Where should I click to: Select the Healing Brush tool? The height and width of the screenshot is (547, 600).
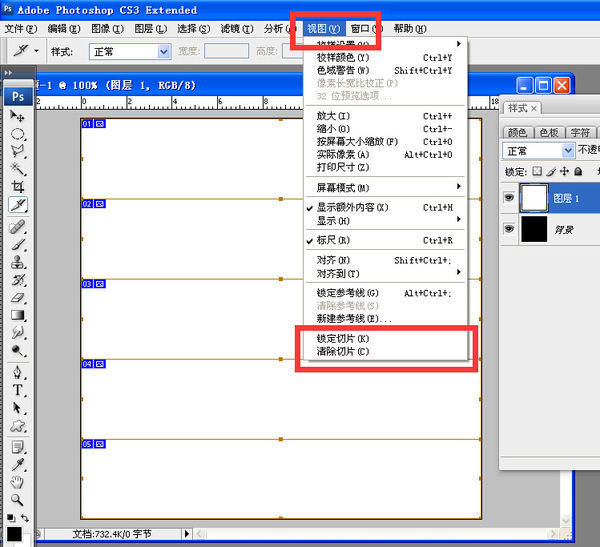tap(17, 227)
